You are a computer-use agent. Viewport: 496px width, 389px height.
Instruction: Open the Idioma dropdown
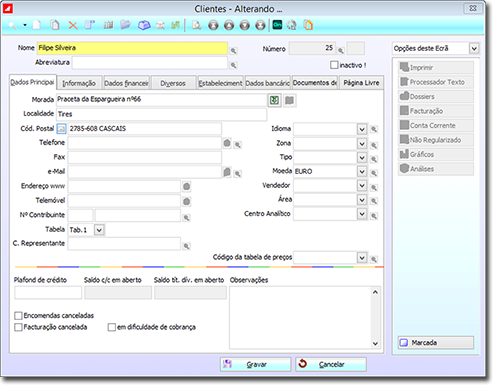[362, 129]
